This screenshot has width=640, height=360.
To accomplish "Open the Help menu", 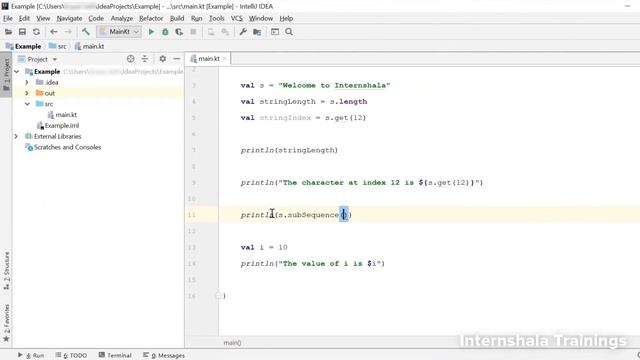I will (286, 18).
